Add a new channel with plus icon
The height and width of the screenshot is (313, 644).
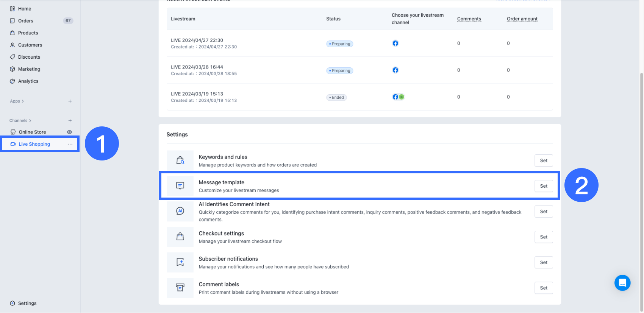coord(70,121)
